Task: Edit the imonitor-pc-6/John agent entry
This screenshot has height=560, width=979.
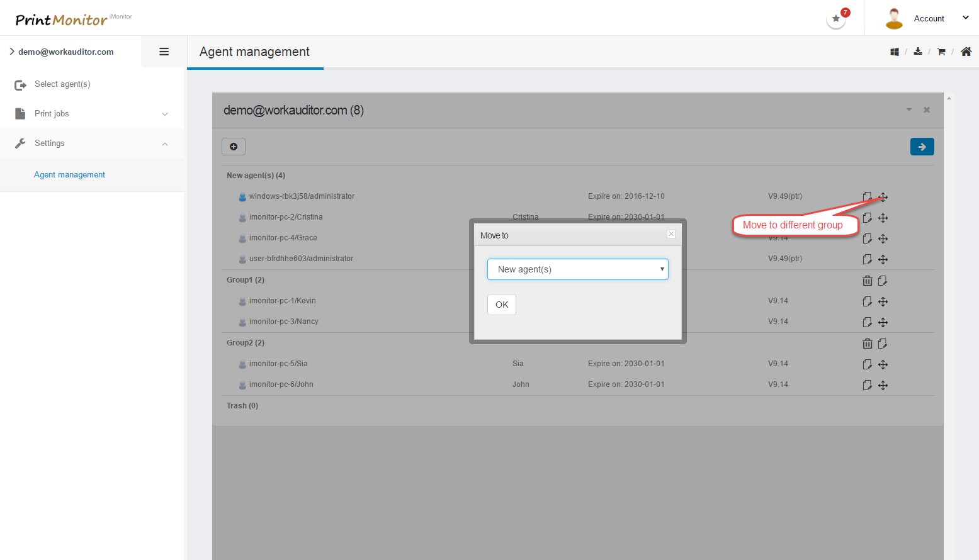Action: pyautogui.click(x=867, y=385)
